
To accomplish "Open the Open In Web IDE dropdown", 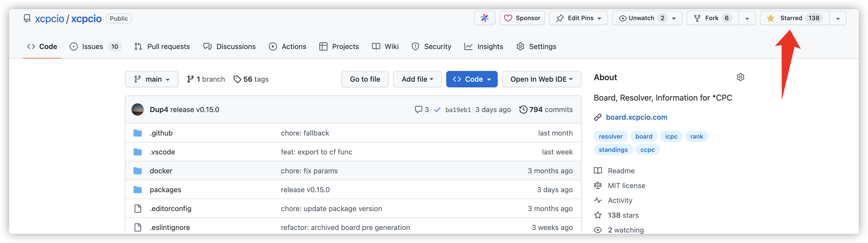I will click(x=542, y=79).
